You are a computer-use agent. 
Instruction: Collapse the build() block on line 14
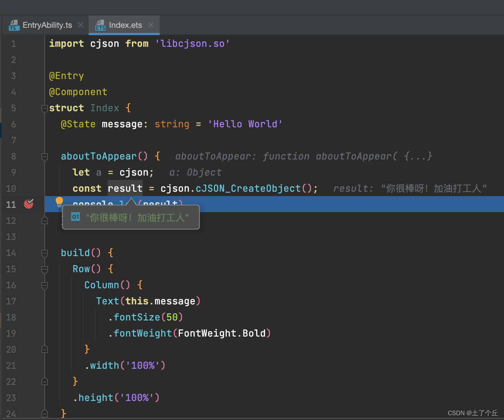[45, 253]
